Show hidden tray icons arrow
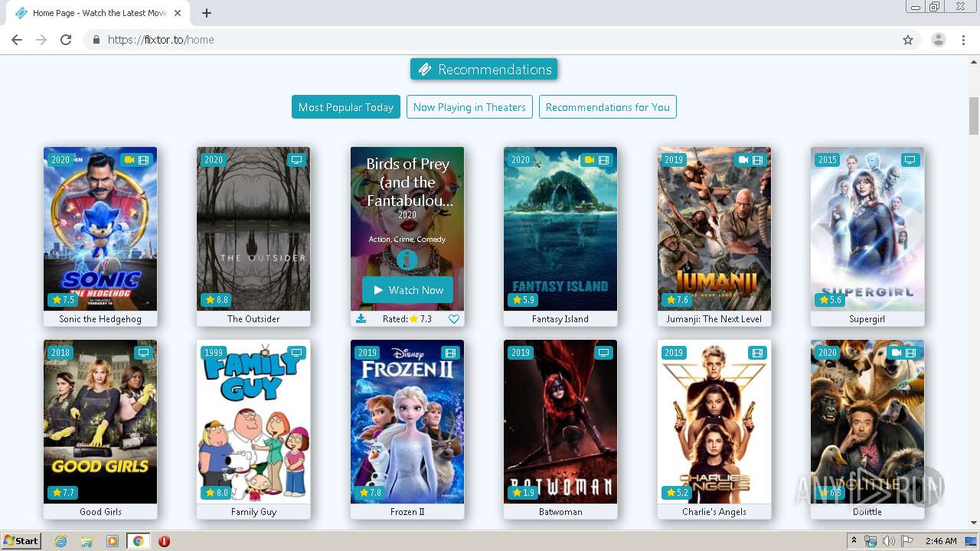The height and width of the screenshot is (551, 980). (x=854, y=541)
